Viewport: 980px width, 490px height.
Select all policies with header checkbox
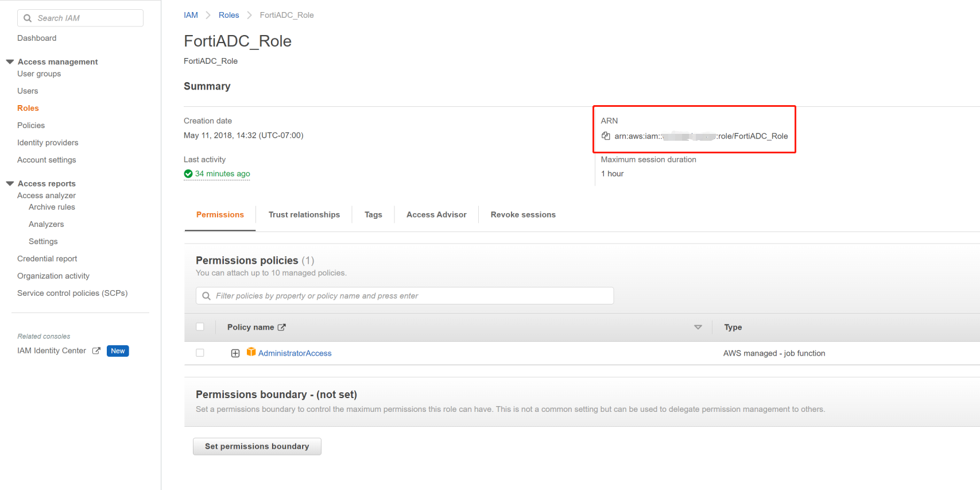point(200,327)
